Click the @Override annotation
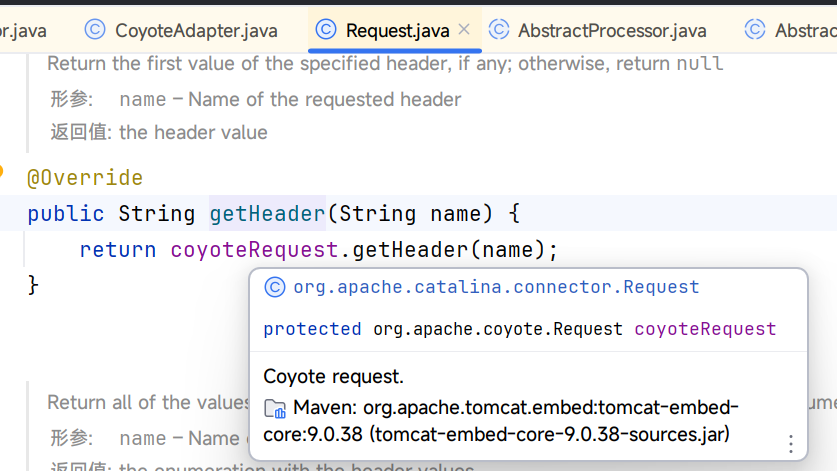The width and height of the screenshot is (837, 471). tap(85, 178)
